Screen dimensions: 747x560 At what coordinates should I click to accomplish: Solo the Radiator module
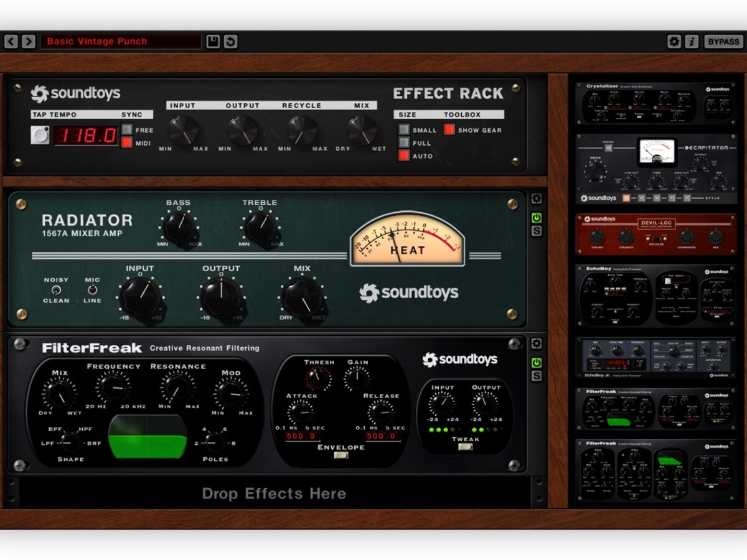(536, 231)
